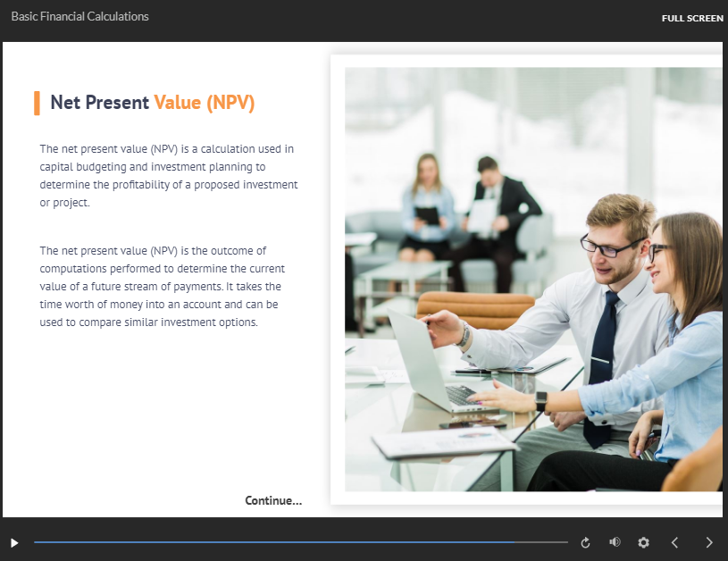Select the Net Present Value (NPV) heading
728x561 pixels.
[x=152, y=103]
